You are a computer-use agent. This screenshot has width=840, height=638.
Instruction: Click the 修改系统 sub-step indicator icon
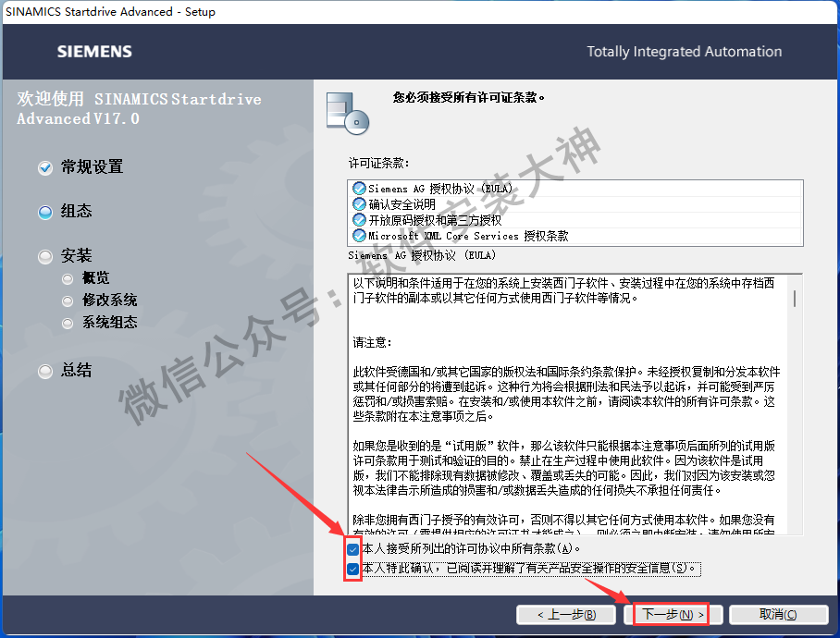point(68,301)
